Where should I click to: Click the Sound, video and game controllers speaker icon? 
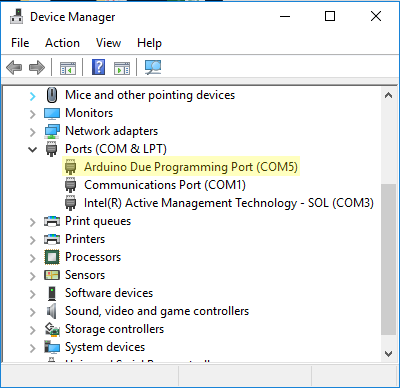click(51, 311)
